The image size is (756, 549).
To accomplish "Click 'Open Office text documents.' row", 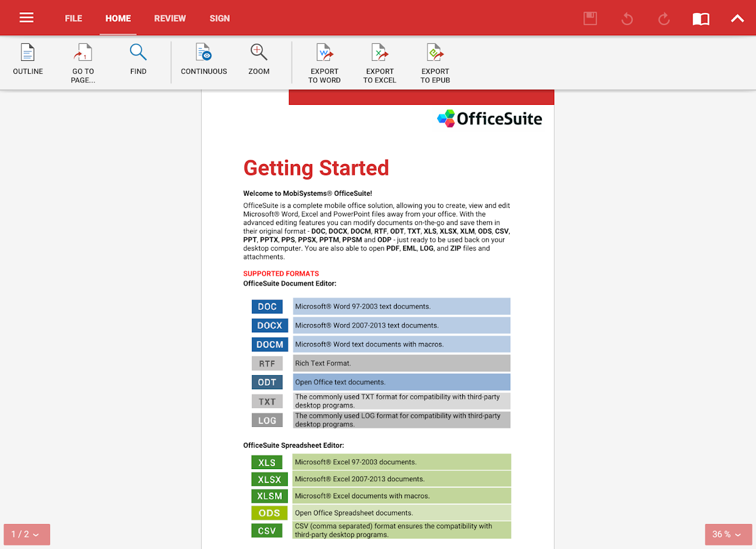I will pyautogui.click(x=401, y=382).
